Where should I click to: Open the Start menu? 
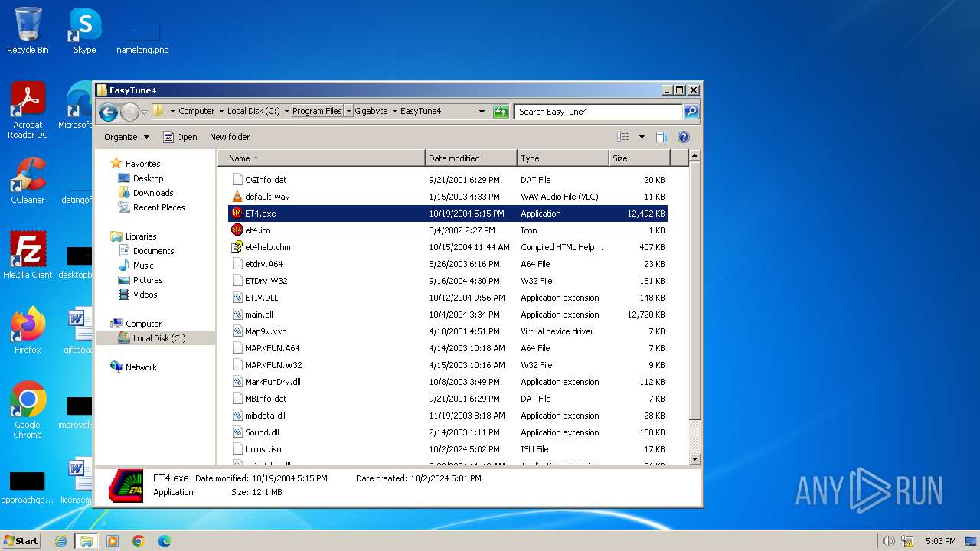tap(21, 541)
